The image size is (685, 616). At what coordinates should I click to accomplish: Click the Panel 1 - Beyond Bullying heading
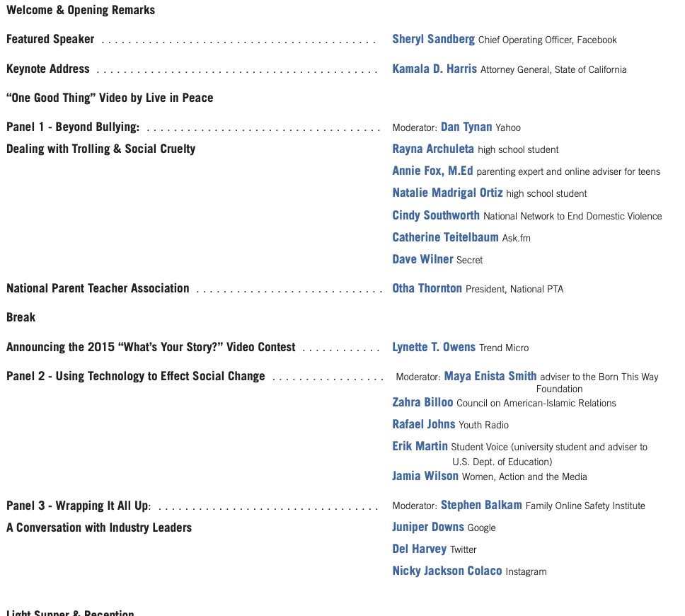click(x=73, y=127)
